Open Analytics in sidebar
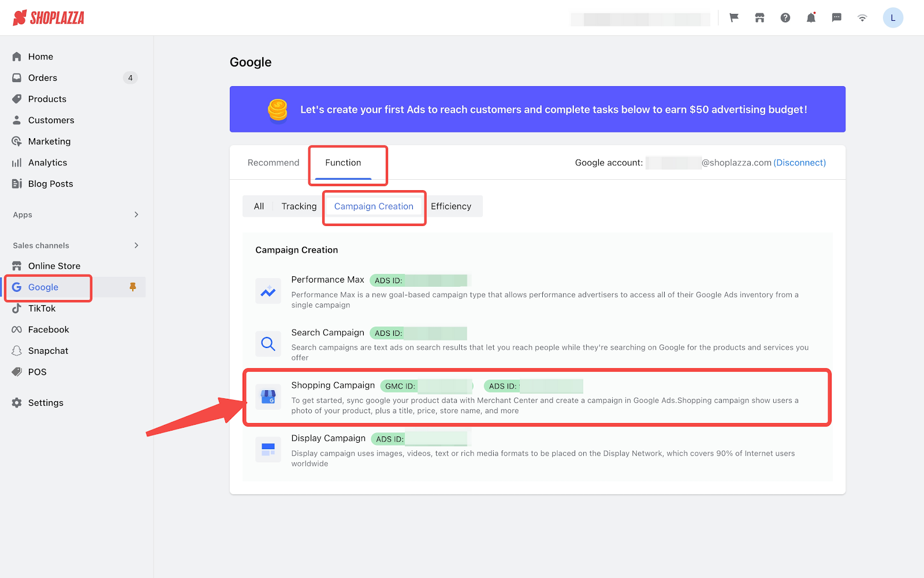The image size is (924, 578). [x=48, y=162]
